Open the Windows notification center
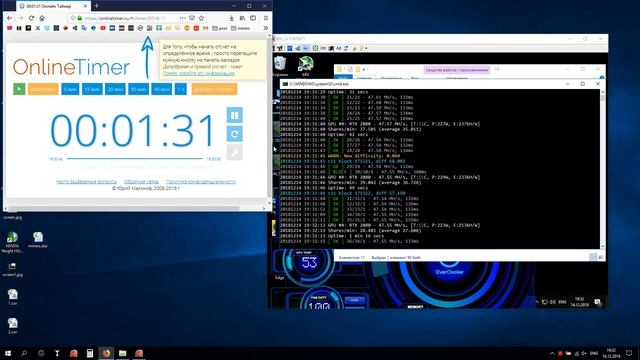This screenshot has height=360, width=640. (x=629, y=353)
